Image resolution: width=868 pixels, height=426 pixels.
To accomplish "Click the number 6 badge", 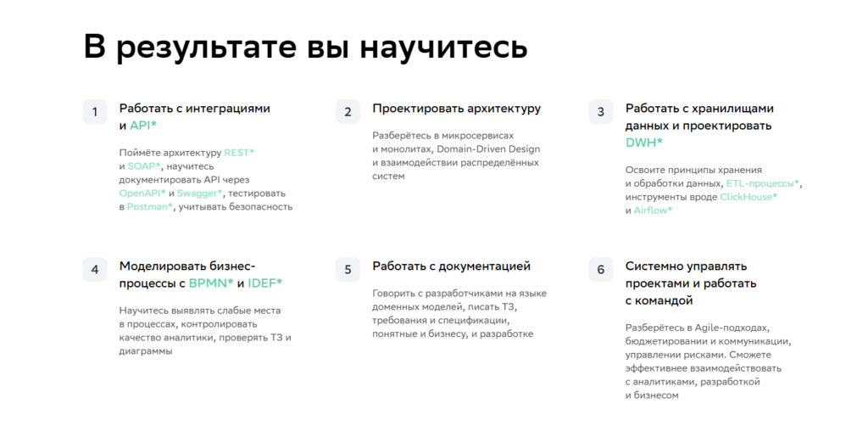I will [601, 270].
